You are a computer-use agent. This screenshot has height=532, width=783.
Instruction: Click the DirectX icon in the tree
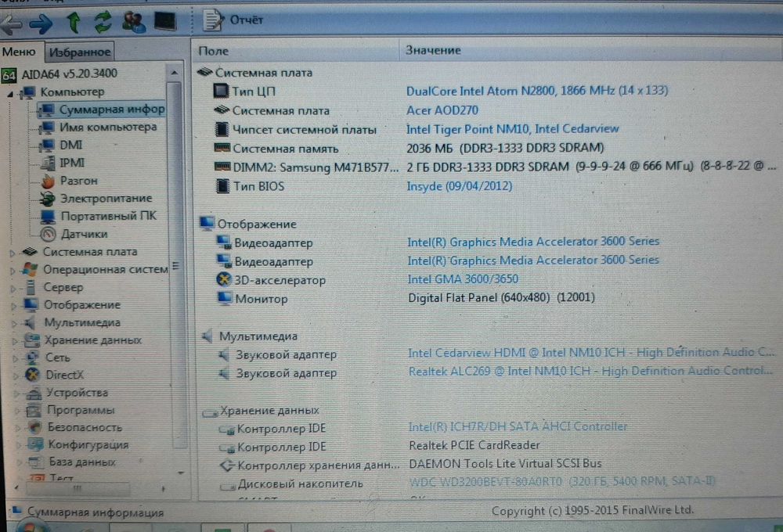(x=32, y=375)
